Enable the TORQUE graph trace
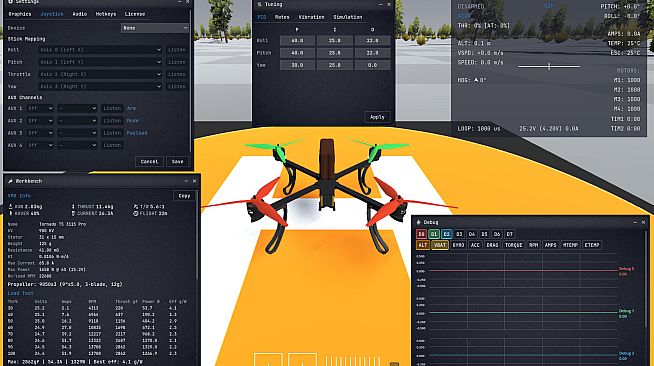The height and width of the screenshot is (366, 654). (513, 246)
